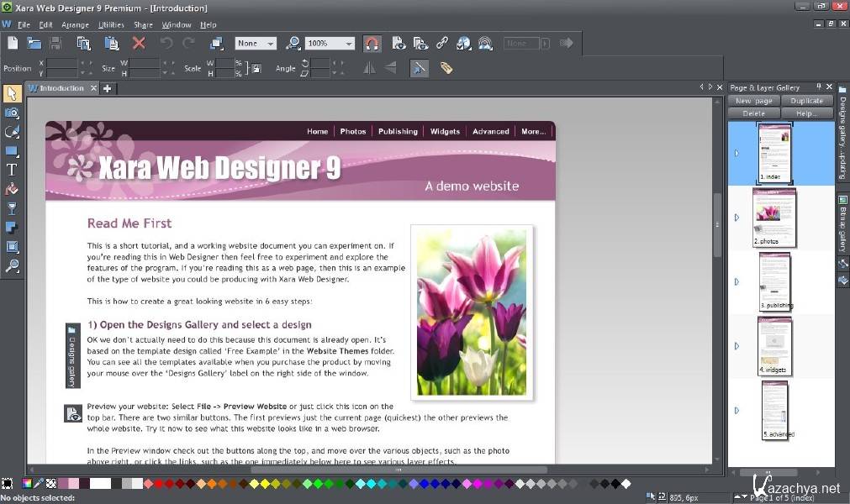This screenshot has width=850, height=504.
Task: Open the Arrange menu
Action: pos(74,25)
